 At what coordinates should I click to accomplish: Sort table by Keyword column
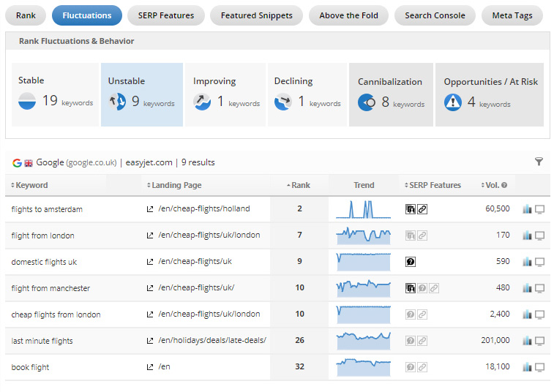[x=31, y=186]
